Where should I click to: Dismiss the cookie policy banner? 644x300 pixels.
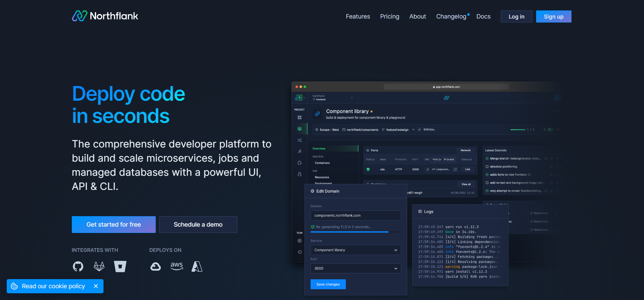point(96,286)
